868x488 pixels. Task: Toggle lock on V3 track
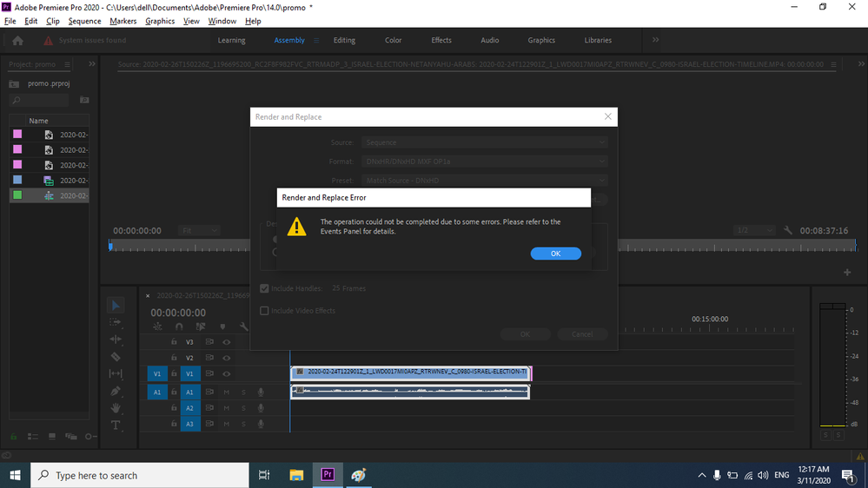pos(174,342)
